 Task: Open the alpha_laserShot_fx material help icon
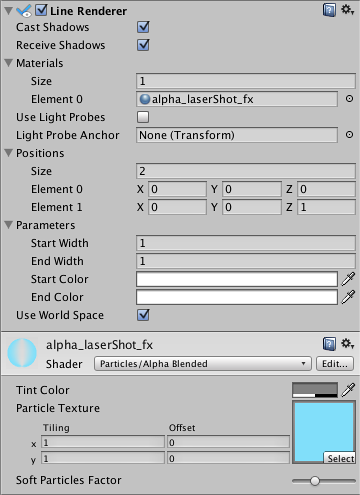329,344
